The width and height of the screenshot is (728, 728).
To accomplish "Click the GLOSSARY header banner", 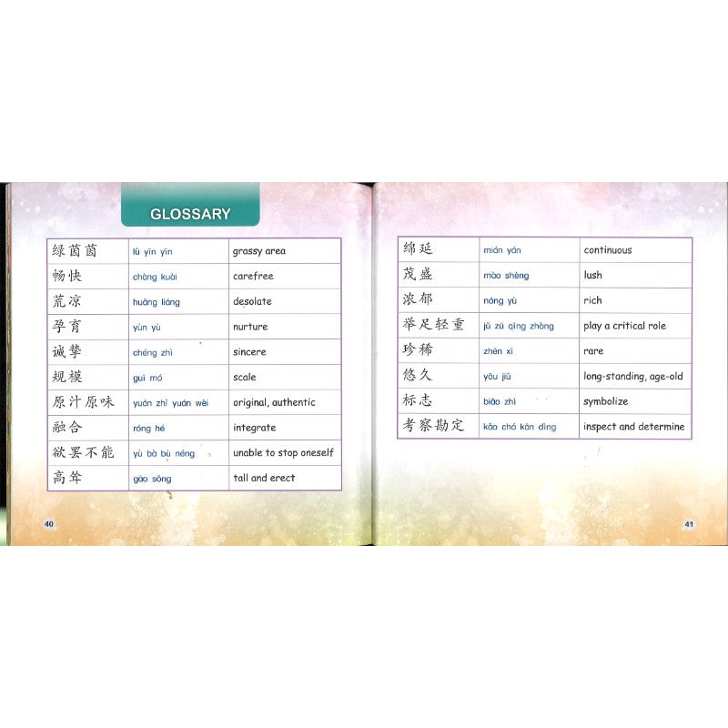I will [x=188, y=216].
